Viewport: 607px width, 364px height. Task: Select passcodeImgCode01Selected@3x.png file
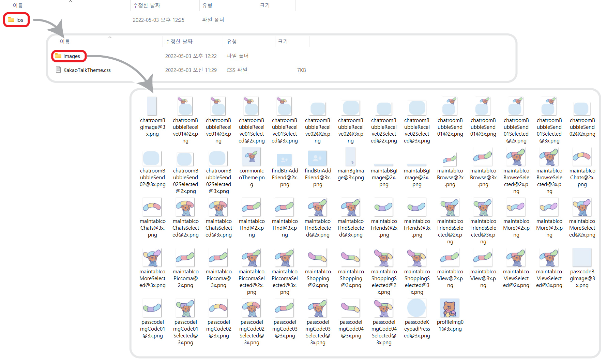185,322
